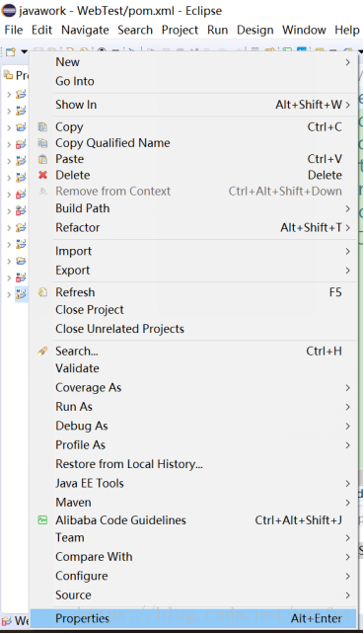Expand the New submenu arrow
364x634 pixels.
point(348,62)
